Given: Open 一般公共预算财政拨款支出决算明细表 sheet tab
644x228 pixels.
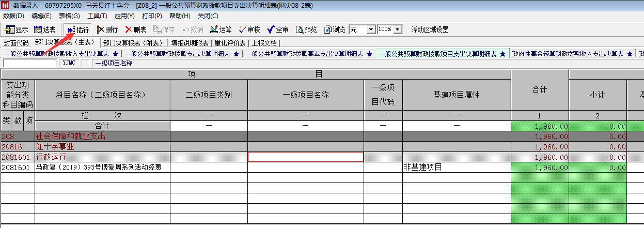Looking at the screenshot, I should point(182,54).
